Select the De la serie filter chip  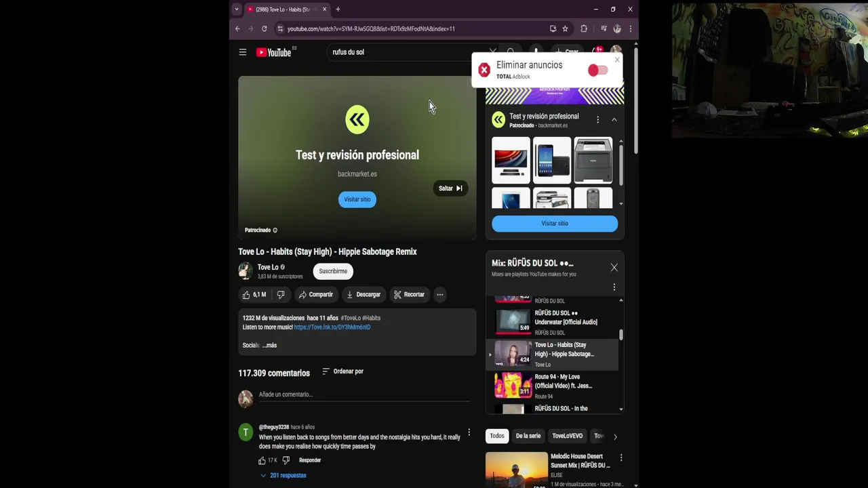click(x=528, y=436)
